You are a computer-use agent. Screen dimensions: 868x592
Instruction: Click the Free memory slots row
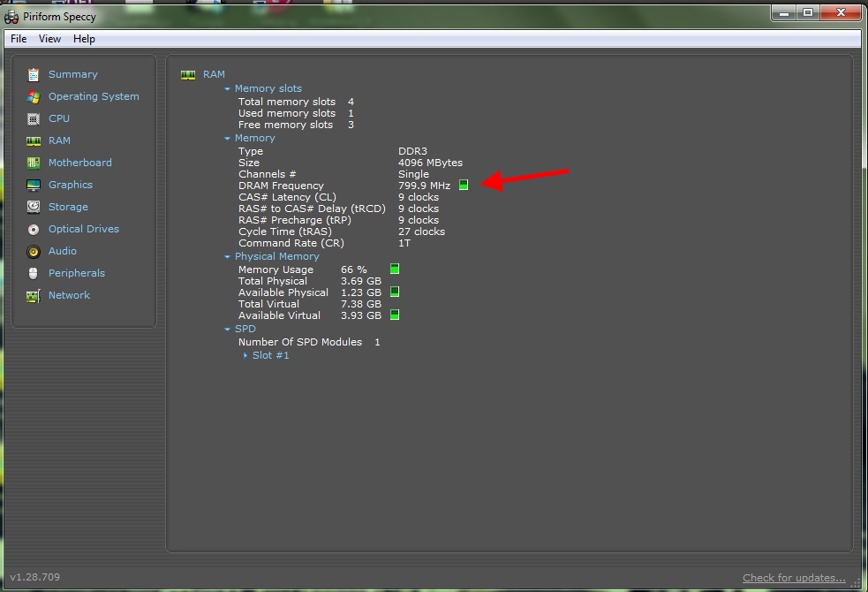pos(296,125)
